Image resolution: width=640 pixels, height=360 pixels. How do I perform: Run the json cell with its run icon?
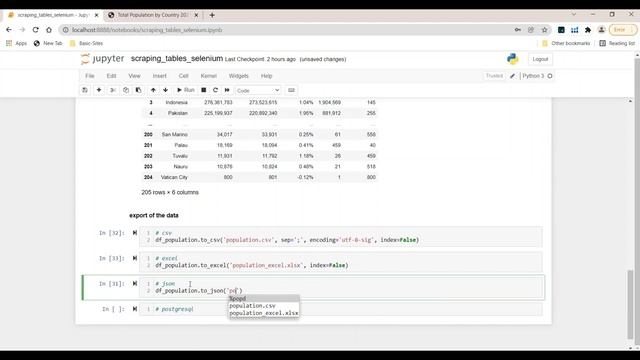coord(135,284)
